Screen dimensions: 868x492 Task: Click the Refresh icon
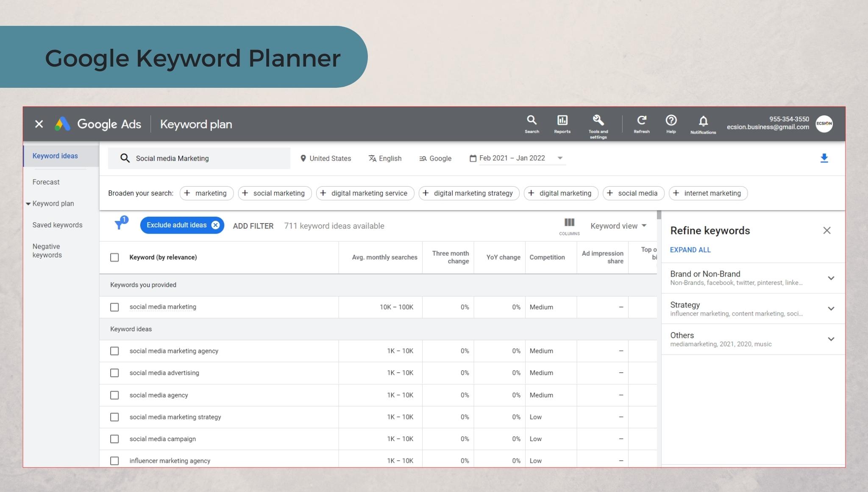pos(641,124)
